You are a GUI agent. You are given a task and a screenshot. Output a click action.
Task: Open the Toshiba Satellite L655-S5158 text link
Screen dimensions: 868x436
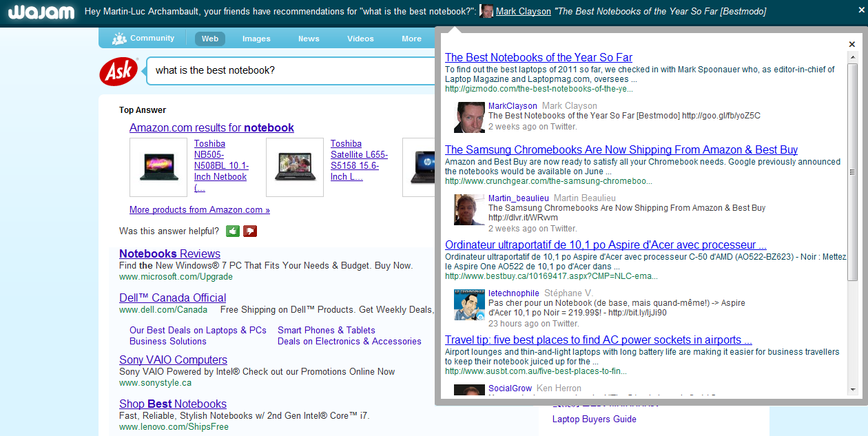pyautogui.click(x=359, y=160)
